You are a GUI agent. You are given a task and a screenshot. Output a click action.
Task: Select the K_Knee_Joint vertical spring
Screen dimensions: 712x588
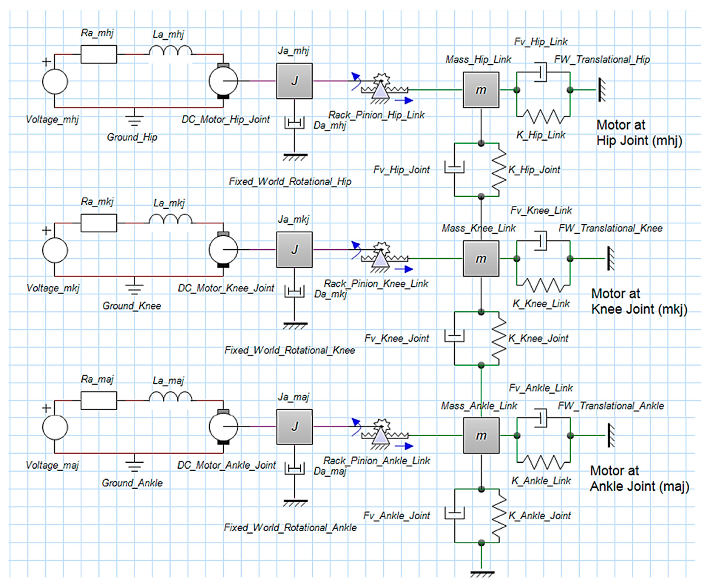499,338
